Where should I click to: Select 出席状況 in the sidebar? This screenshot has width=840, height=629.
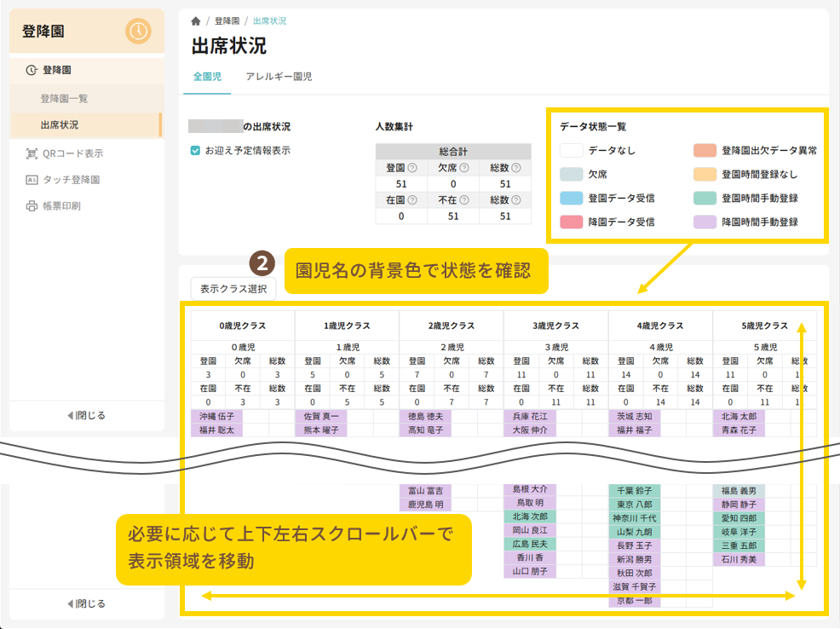[60, 124]
